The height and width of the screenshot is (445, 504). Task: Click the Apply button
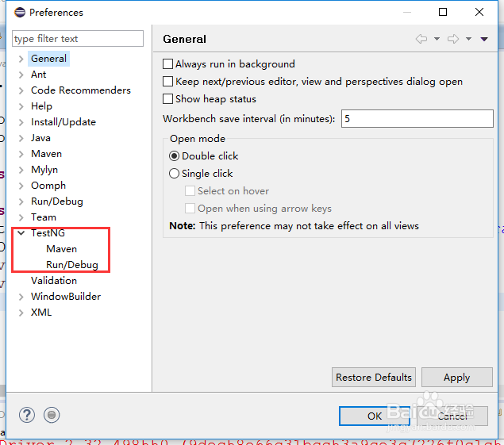point(456,378)
